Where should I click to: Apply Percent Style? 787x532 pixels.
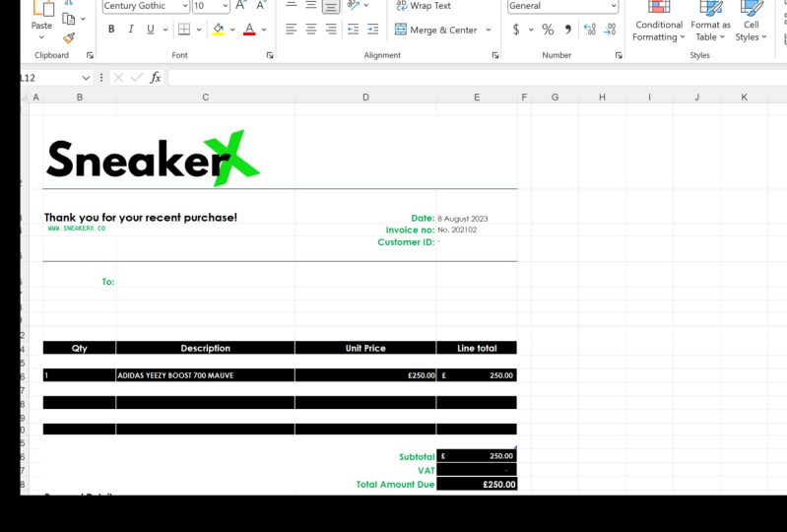click(x=548, y=30)
